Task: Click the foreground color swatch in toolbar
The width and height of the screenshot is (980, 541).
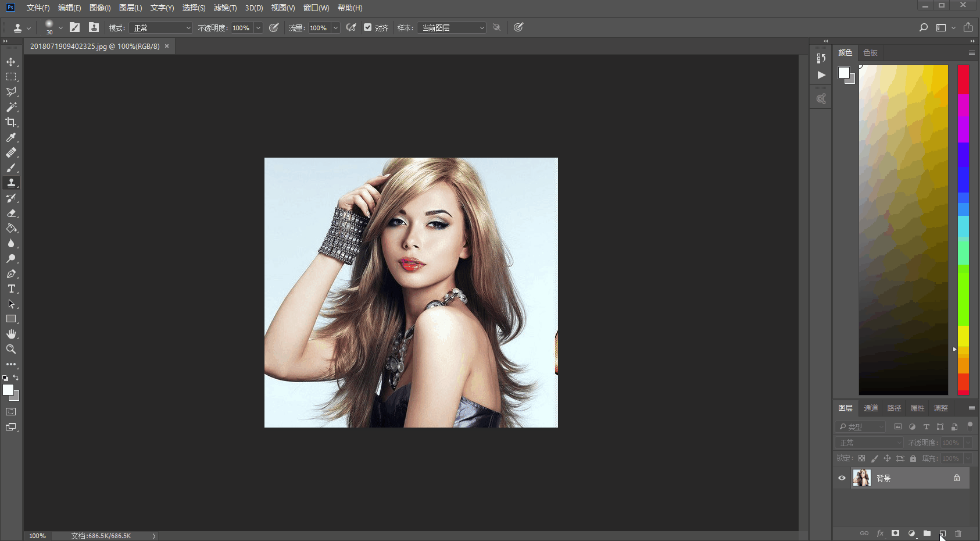Action: (8, 390)
